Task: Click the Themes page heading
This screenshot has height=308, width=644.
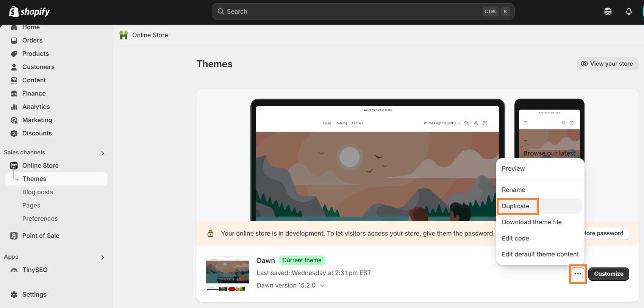Action: (x=214, y=64)
